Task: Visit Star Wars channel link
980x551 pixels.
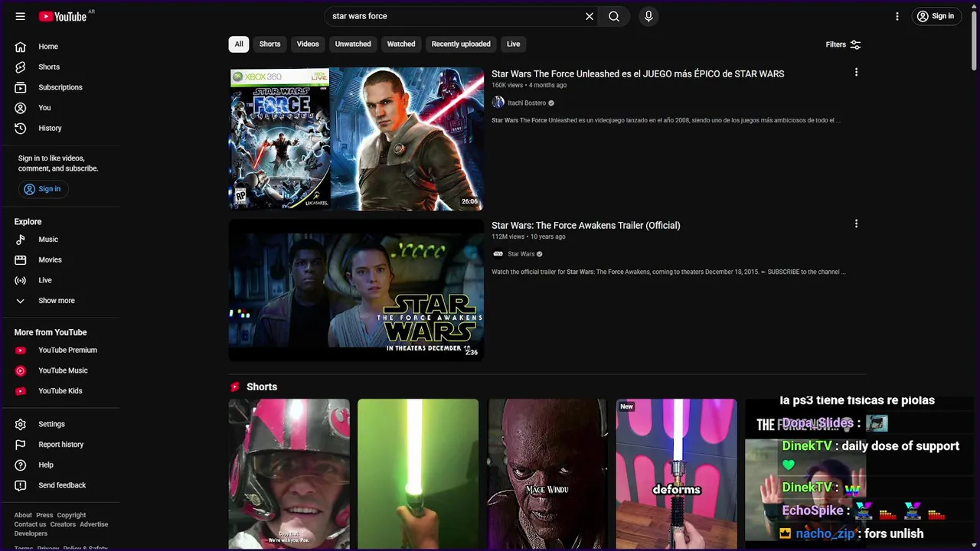Action: [x=521, y=254]
